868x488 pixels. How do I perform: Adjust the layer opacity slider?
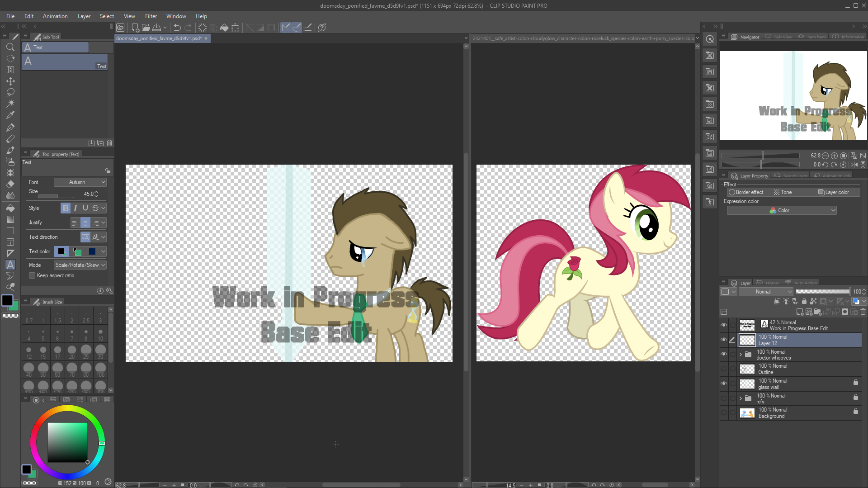(x=823, y=292)
